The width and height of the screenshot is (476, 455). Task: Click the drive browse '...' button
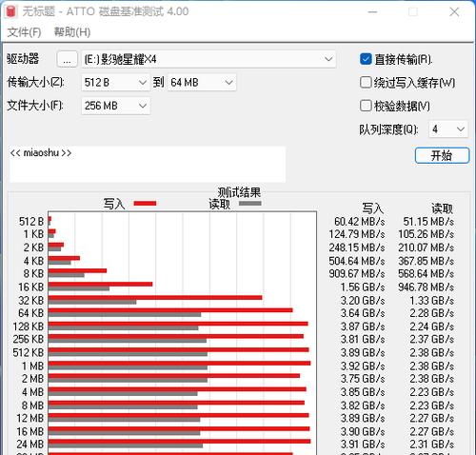pos(67,59)
